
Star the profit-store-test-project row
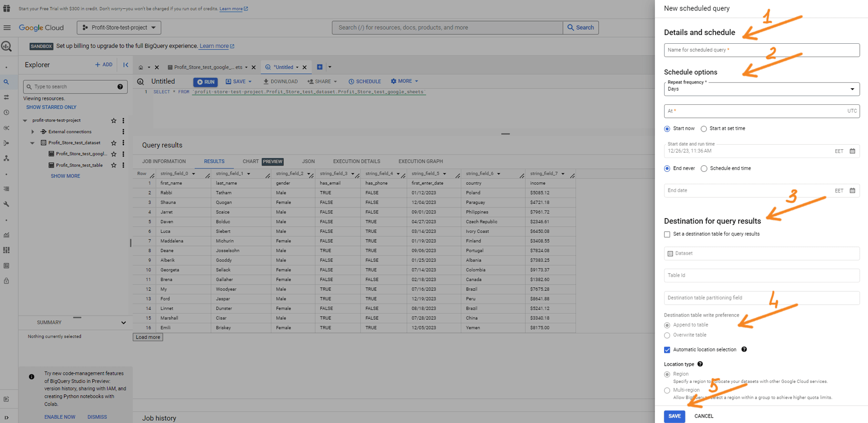pos(114,121)
